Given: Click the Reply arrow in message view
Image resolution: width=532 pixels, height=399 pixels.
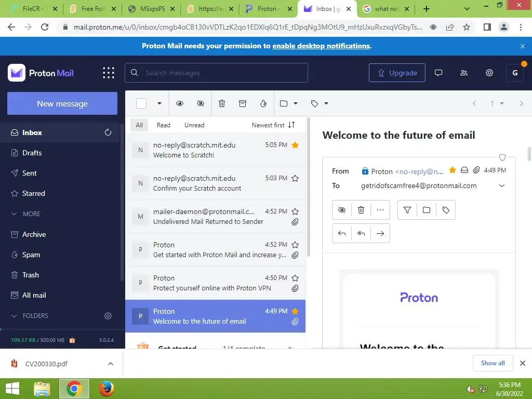Looking at the screenshot, I should [342, 233].
